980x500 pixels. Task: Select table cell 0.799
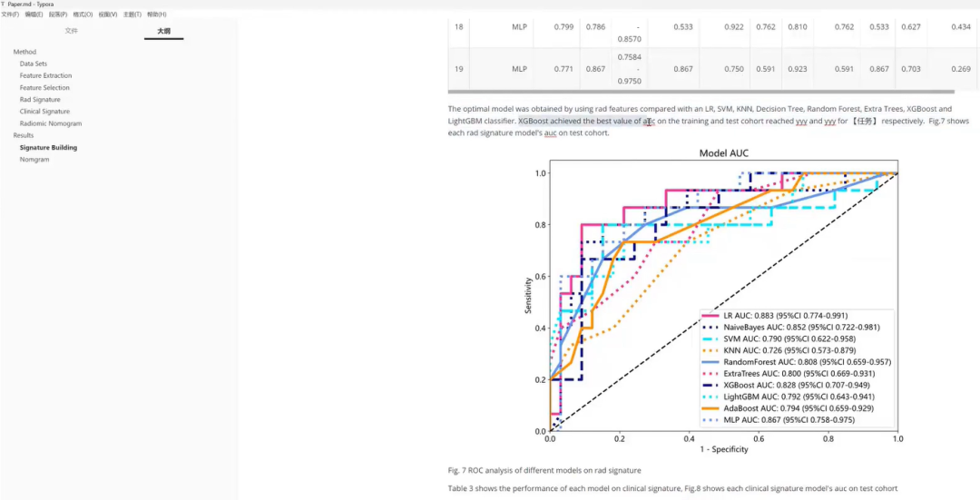[563, 27]
